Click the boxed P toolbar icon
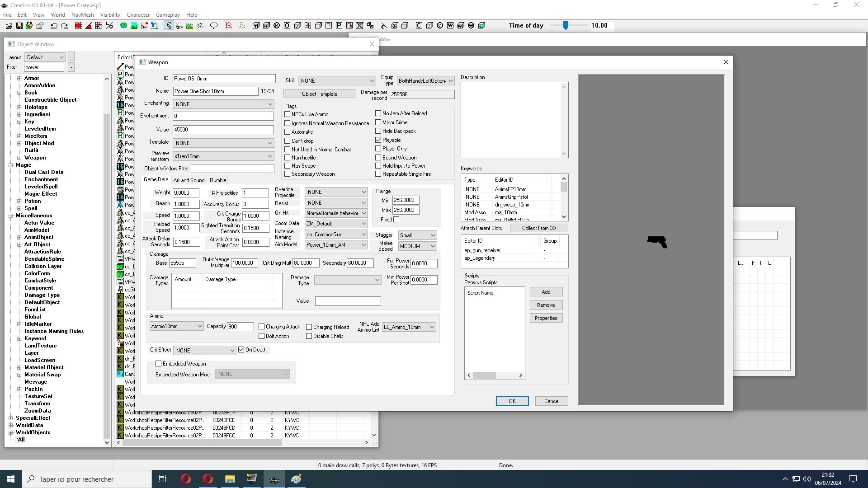 339,26
